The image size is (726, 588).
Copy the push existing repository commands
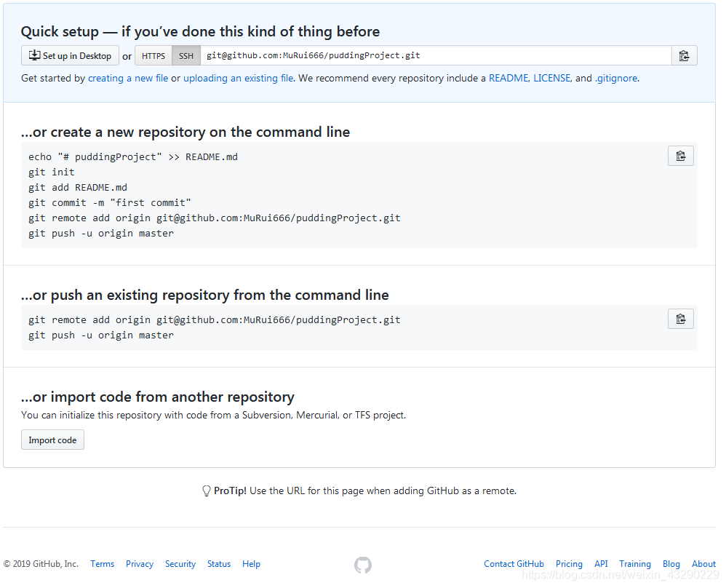point(681,319)
